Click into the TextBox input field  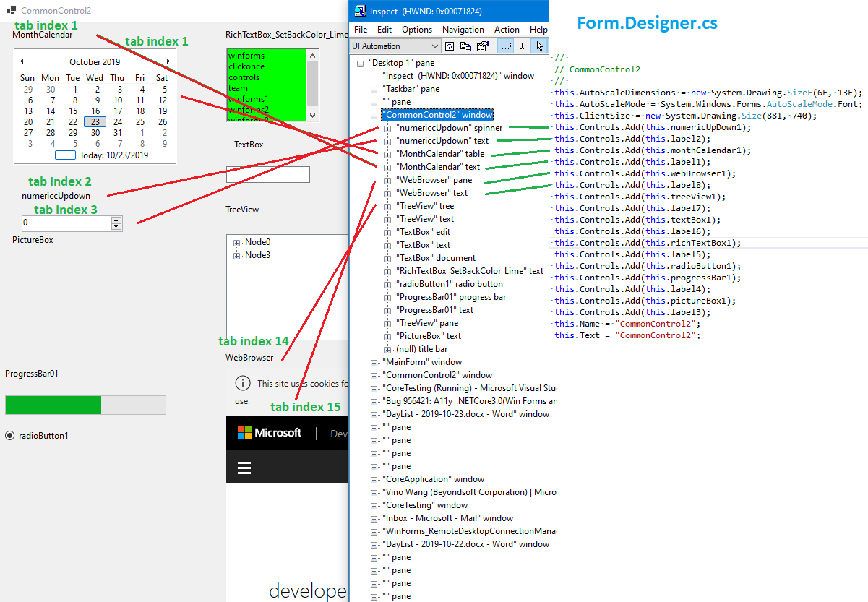click(268, 174)
